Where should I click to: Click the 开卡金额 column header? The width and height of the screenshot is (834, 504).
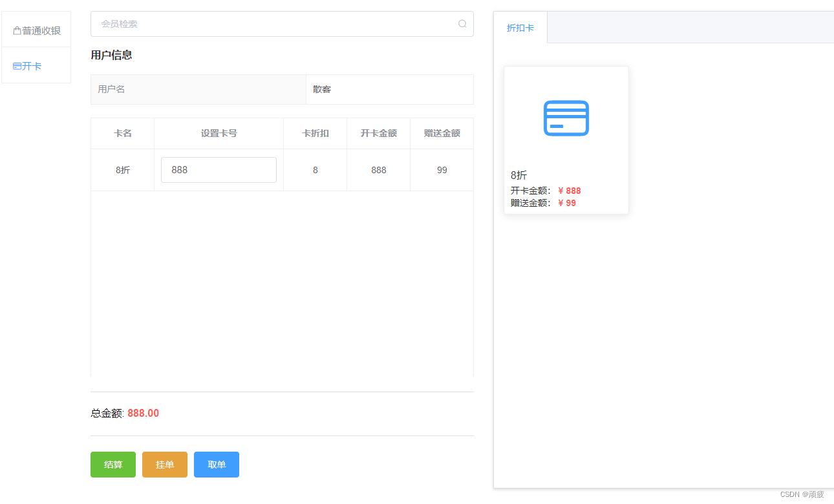[x=379, y=133]
